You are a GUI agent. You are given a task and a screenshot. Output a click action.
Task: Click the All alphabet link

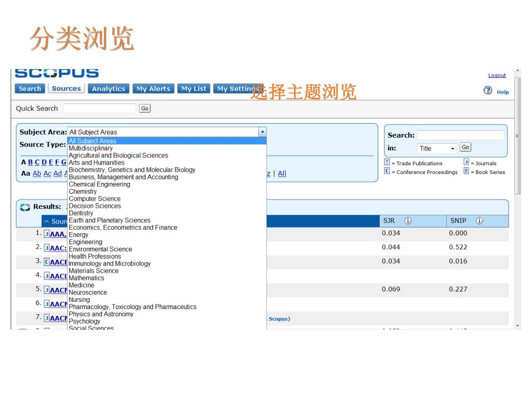282,174
